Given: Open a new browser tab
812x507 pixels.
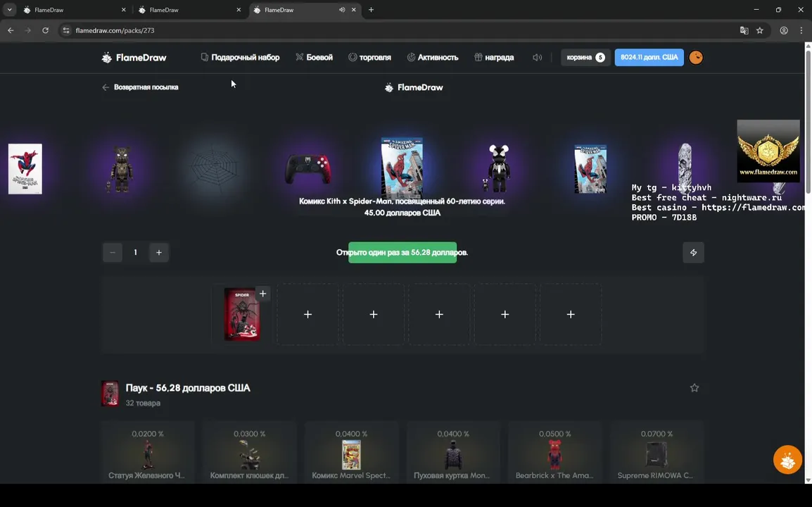Looking at the screenshot, I should pos(371,10).
